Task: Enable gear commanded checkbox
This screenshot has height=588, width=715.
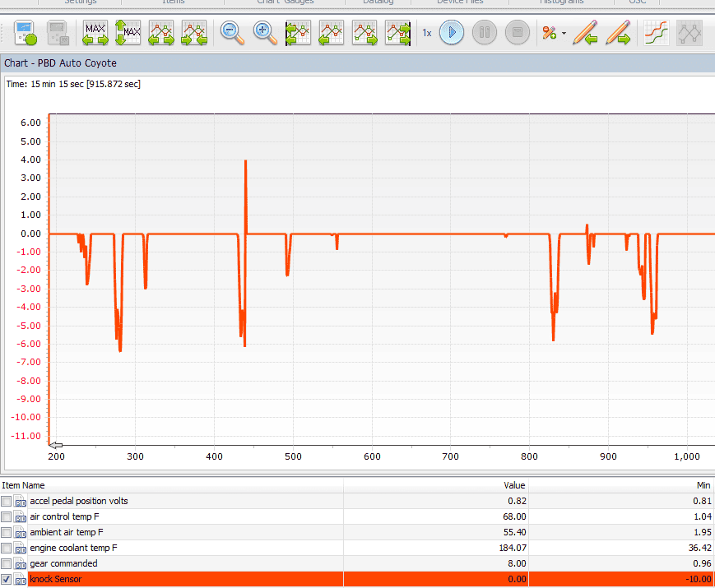Action: point(6,564)
